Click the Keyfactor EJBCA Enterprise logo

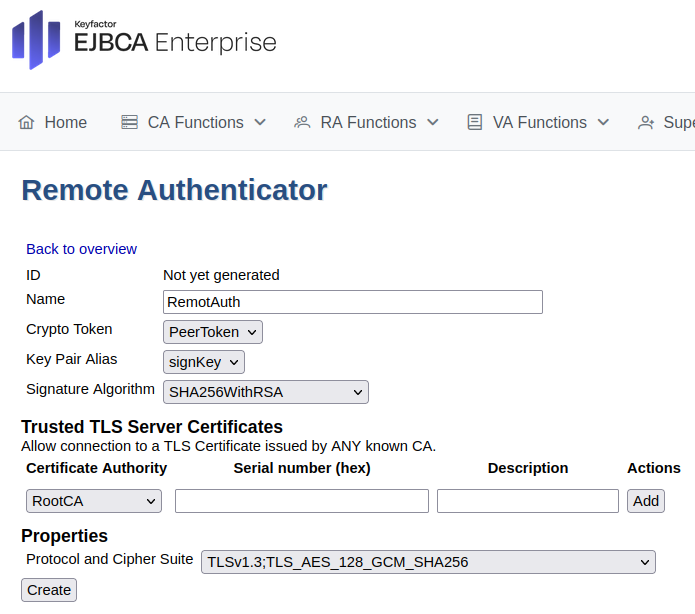(144, 40)
